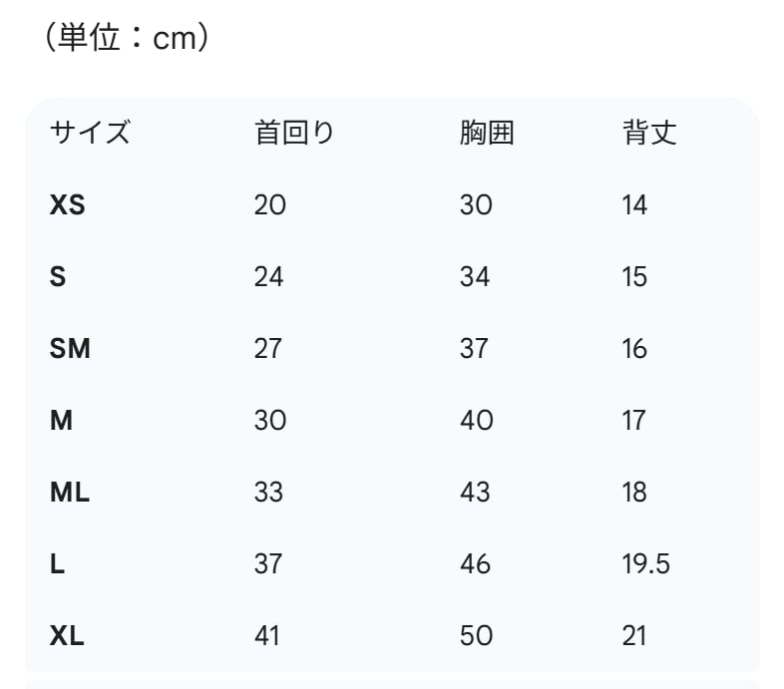The width and height of the screenshot is (784, 689).
Task: Select the XL size row label
Action: click(x=67, y=636)
